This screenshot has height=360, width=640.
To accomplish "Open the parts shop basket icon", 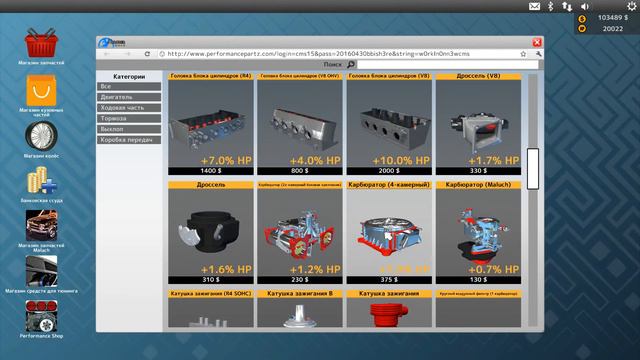I will pos(41,42).
